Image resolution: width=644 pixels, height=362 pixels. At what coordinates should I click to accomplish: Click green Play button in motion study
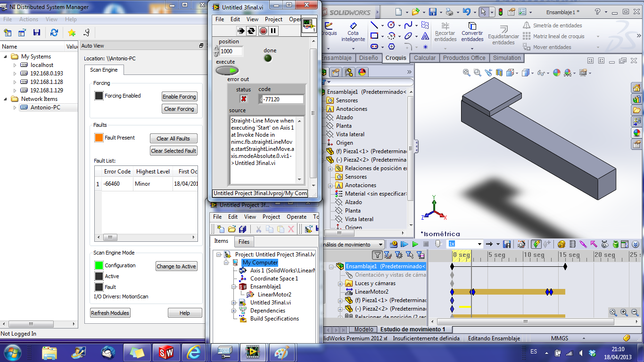(x=415, y=244)
